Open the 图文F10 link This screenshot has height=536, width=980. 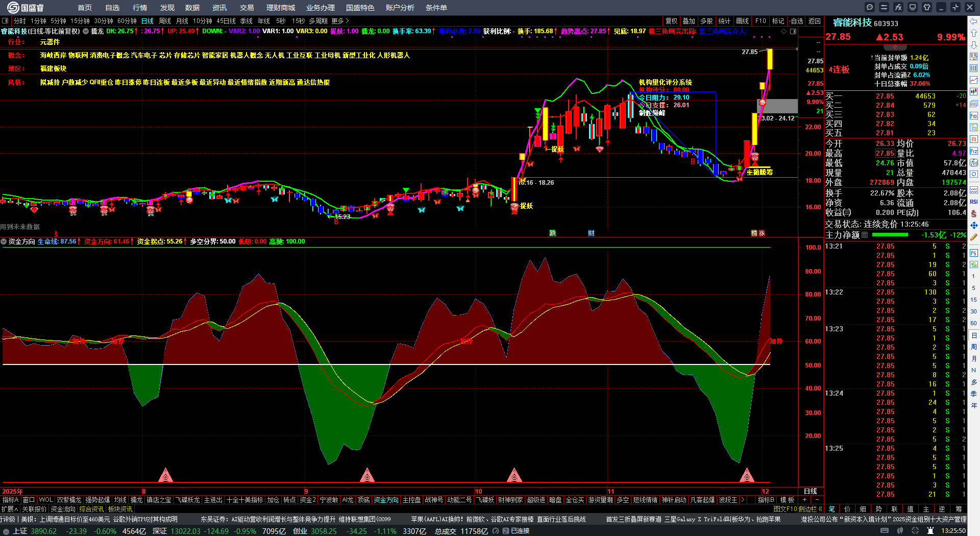pyautogui.click(x=786, y=509)
